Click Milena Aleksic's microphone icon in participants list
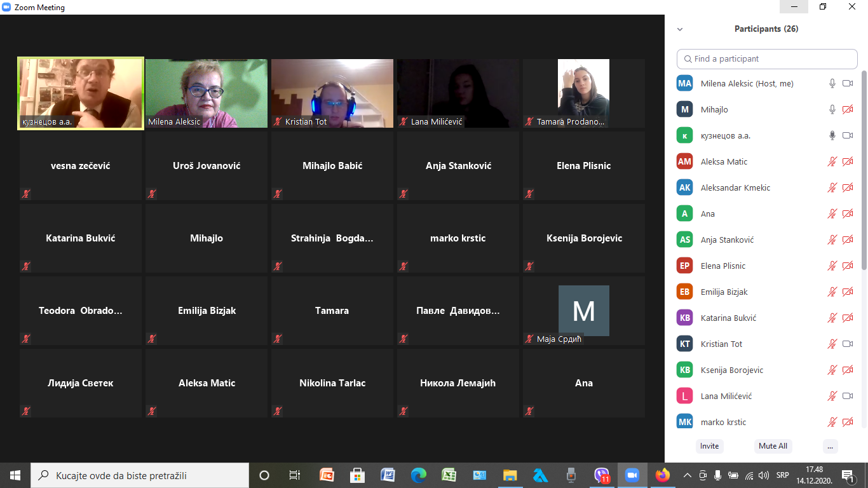 [832, 83]
